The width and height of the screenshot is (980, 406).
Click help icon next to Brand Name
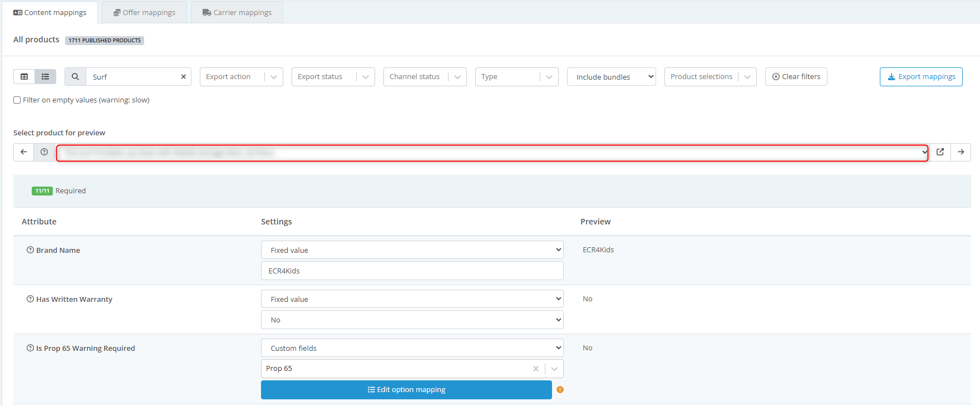click(x=30, y=250)
